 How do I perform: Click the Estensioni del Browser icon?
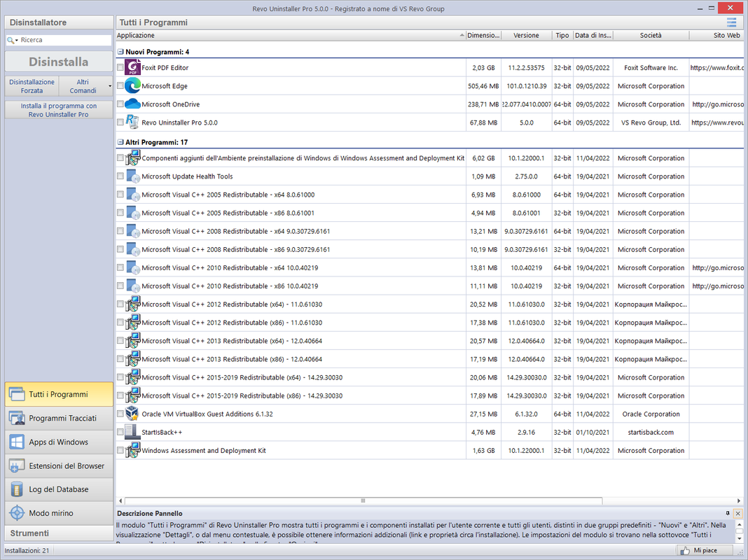[x=17, y=465]
